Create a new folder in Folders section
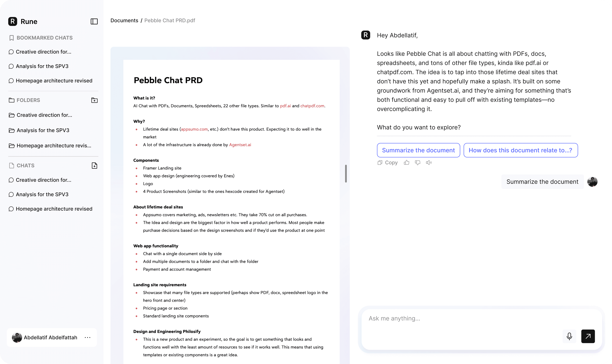Screen dimensions: 612x364 tap(95, 100)
